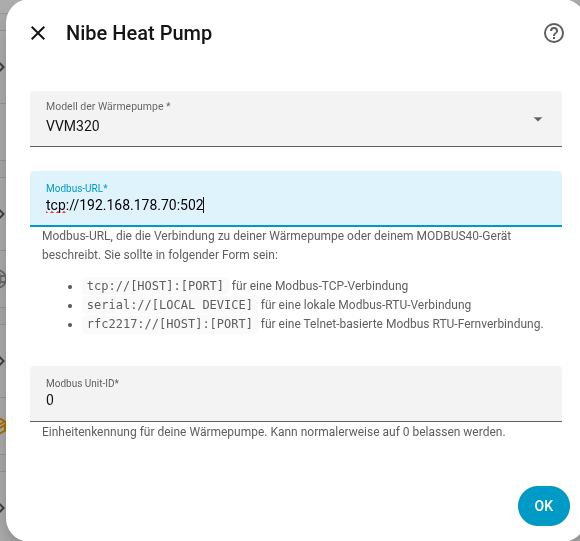Image resolution: width=580 pixels, height=541 pixels.
Task: Click the Modell der Wärmepumpe label
Action: point(108,106)
